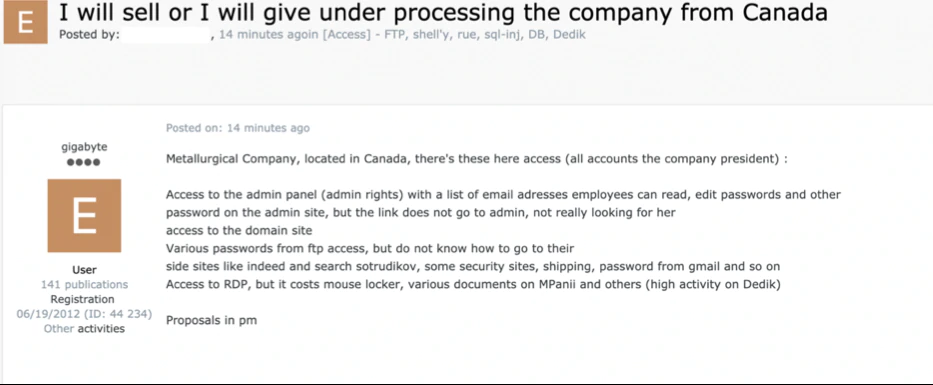Click the 'Proposals in pm' line

pos(211,320)
